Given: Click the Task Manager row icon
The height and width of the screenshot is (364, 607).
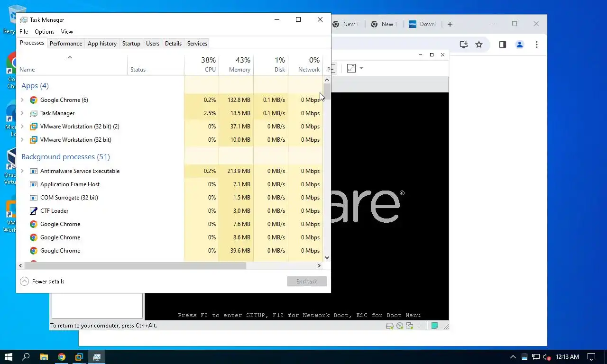Looking at the screenshot, I should pyautogui.click(x=34, y=113).
